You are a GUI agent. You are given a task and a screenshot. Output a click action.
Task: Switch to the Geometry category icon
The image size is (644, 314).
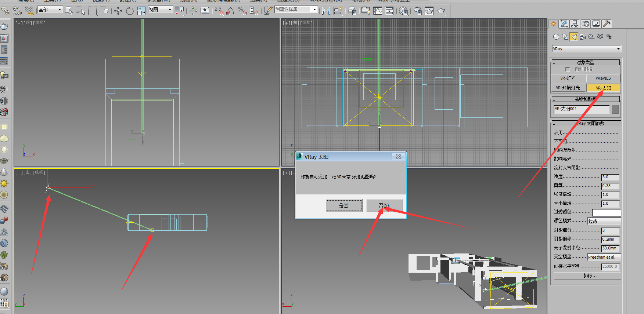tap(556, 37)
